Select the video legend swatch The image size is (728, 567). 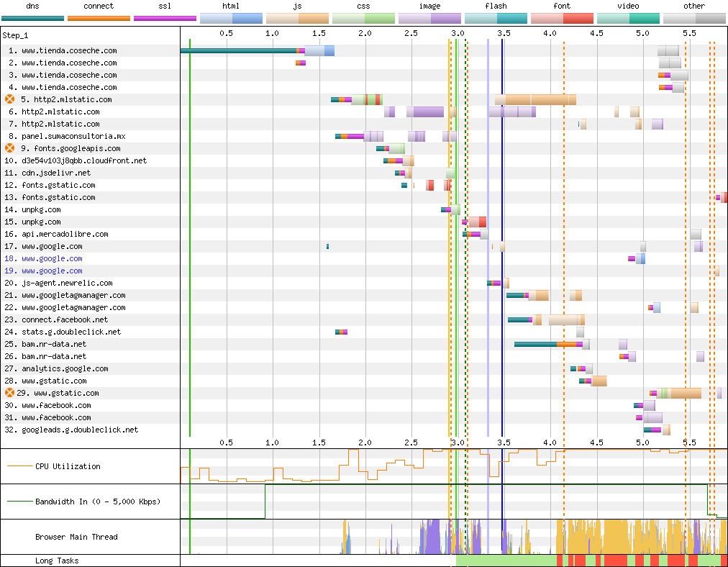click(x=628, y=18)
